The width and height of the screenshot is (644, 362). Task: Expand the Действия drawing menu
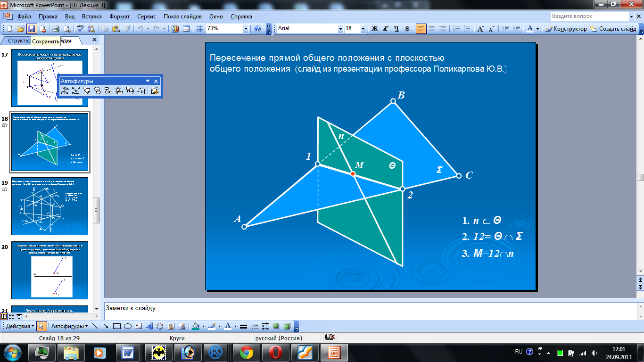20,326
